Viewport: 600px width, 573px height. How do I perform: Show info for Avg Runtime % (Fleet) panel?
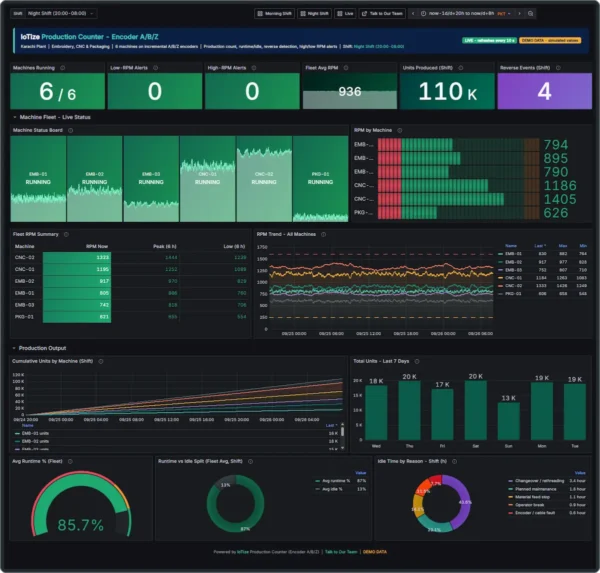pos(70,461)
